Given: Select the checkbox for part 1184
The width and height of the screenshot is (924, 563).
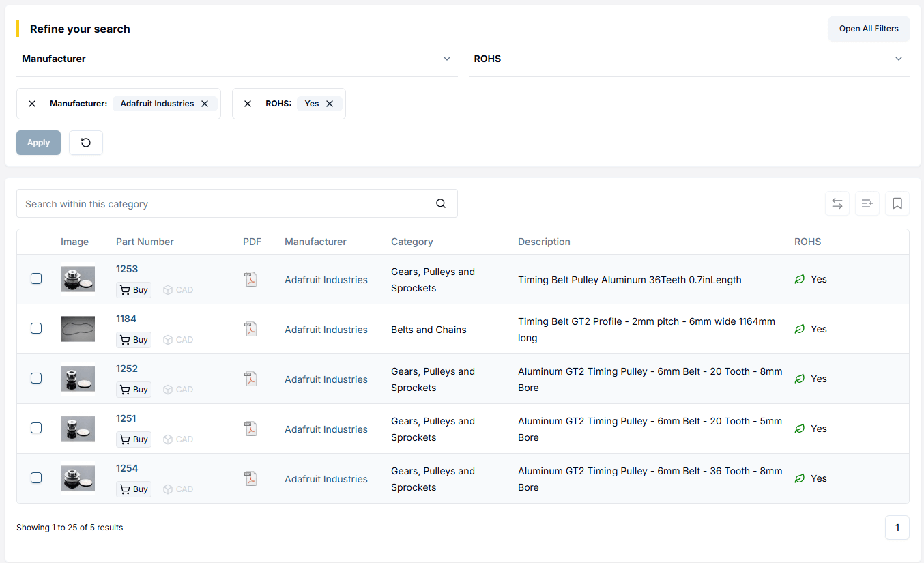Looking at the screenshot, I should [36, 328].
